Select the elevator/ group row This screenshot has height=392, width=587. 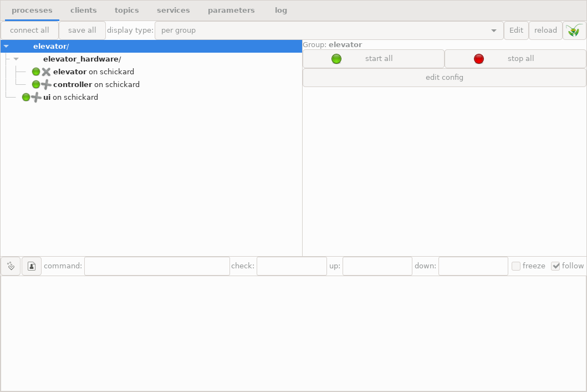click(151, 47)
